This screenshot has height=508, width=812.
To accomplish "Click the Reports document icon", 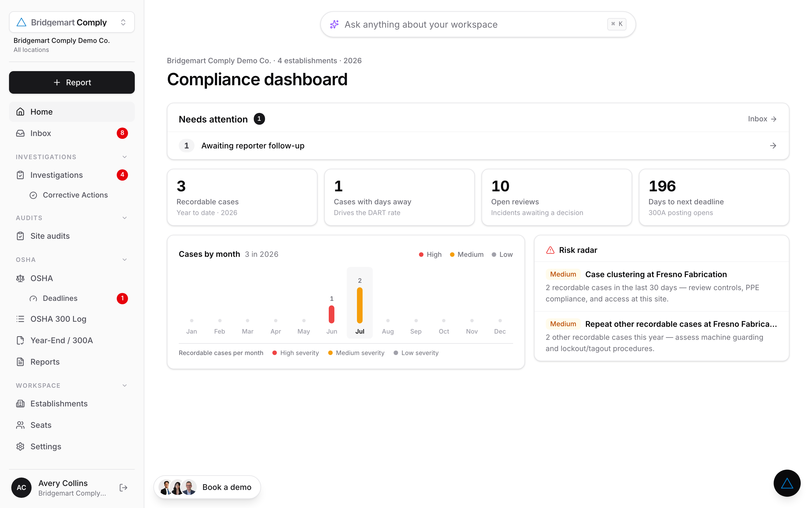I will pos(21,362).
